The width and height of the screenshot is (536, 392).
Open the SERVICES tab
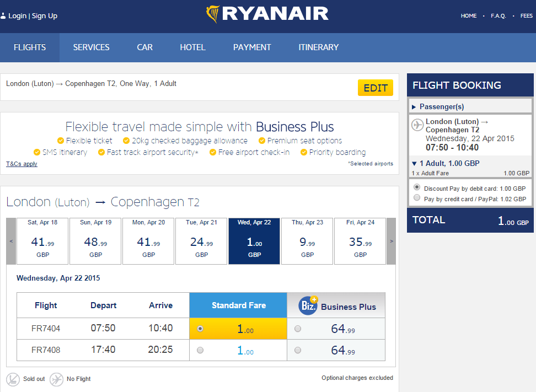(x=92, y=47)
